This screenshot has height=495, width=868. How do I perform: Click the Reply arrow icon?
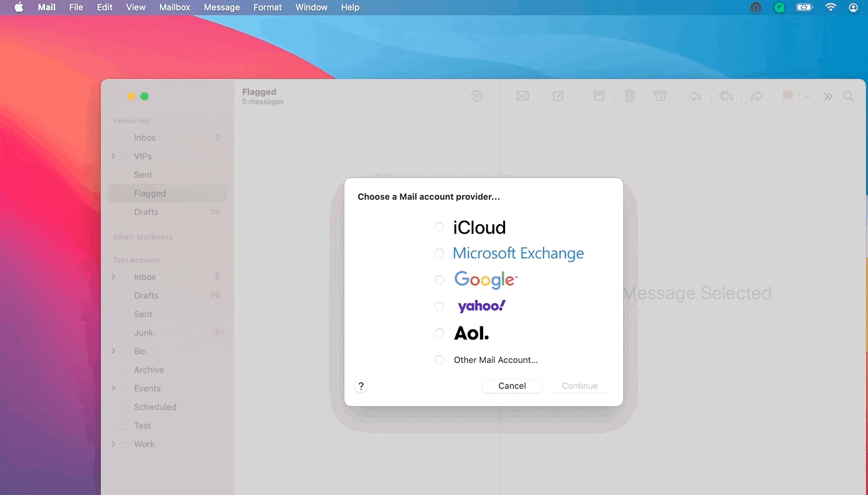[x=695, y=96]
